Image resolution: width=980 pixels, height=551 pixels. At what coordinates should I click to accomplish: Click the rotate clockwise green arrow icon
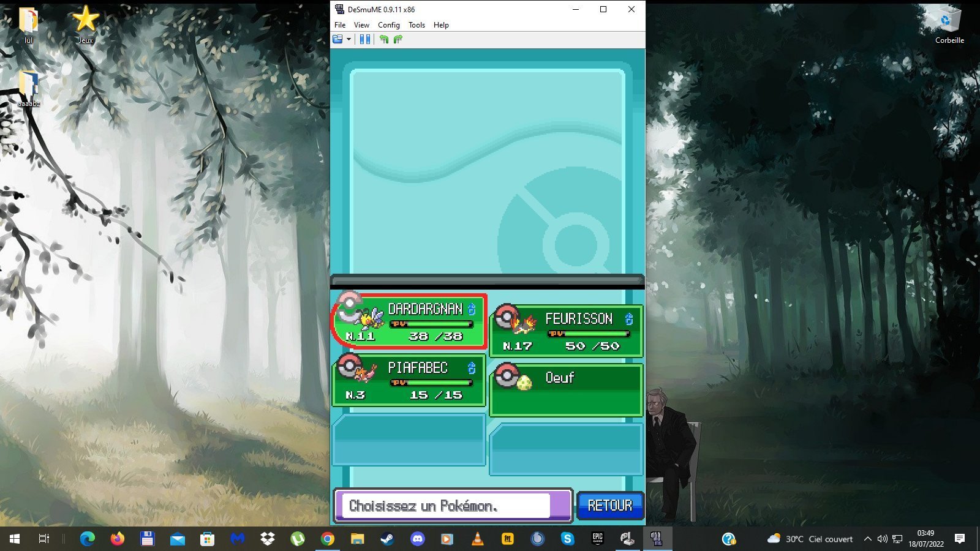(398, 39)
